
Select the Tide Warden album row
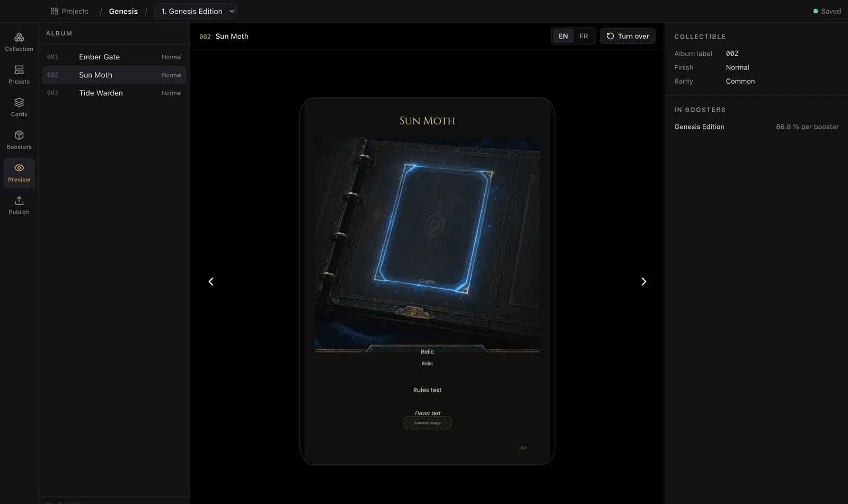[x=114, y=93]
